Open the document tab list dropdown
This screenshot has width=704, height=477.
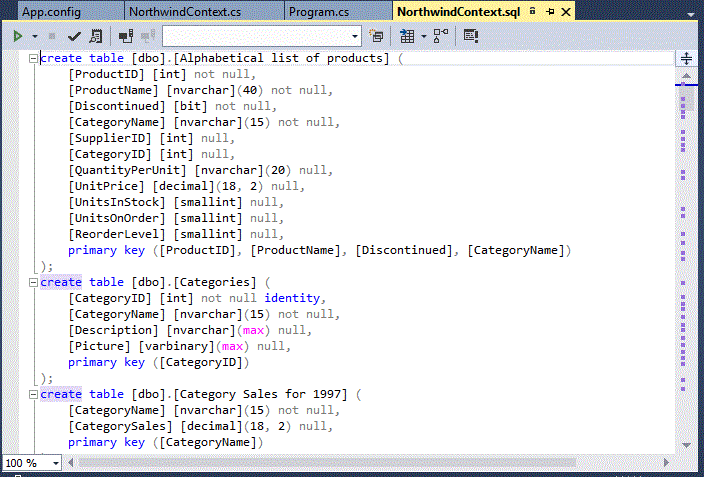pyautogui.click(x=691, y=14)
